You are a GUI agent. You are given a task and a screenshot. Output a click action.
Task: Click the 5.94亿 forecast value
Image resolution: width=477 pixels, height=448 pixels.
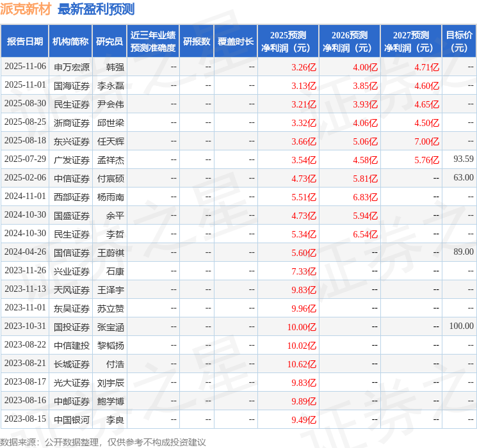pyautogui.click(x=366, y=216)
